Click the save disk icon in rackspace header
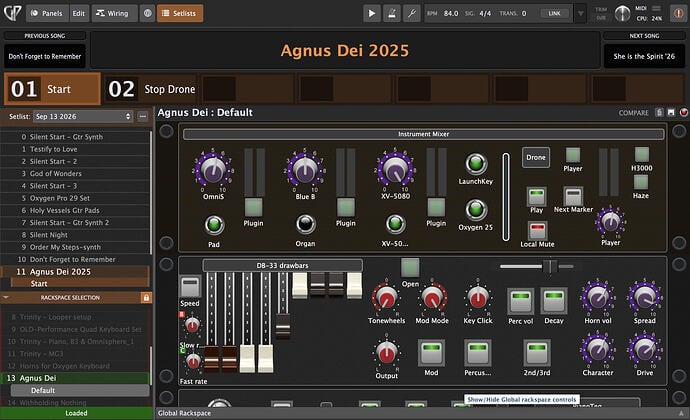 pyautogui.click(x=671, y=112)
